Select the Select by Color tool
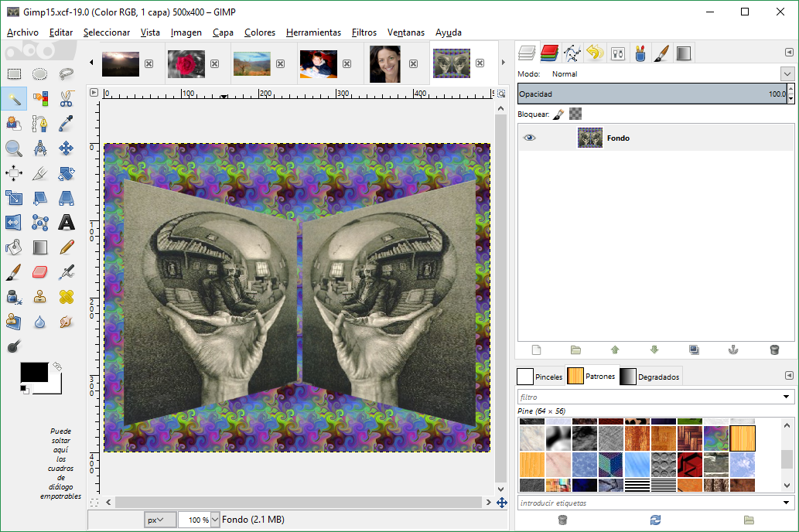The width and height of the screenshot is (799, 532). (x=39, y=98)
